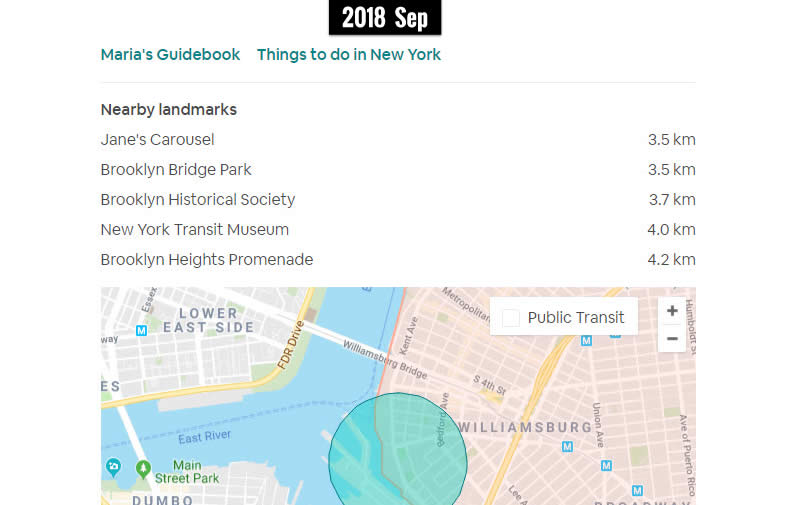Select the teal camera marker near Dumbo
The image size is (798, 505).
point(113,467)
